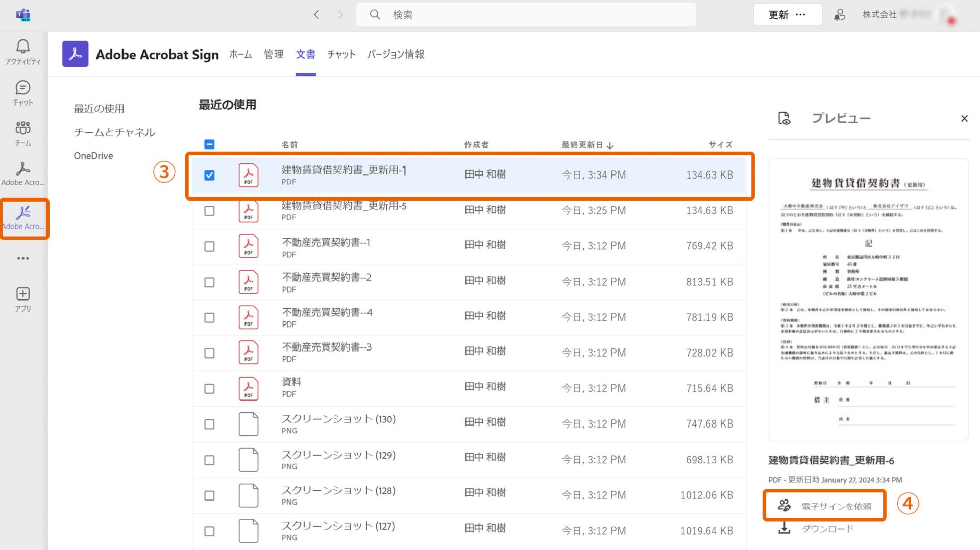Check the 不動産売買契約書--1 checkbox

[x=209, y=246]
